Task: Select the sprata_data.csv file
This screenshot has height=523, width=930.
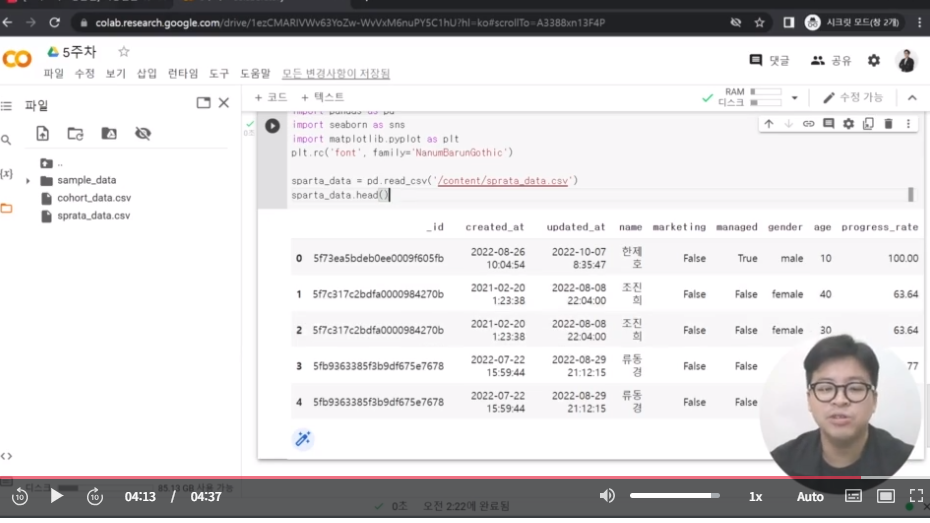Action: [94, 216]
